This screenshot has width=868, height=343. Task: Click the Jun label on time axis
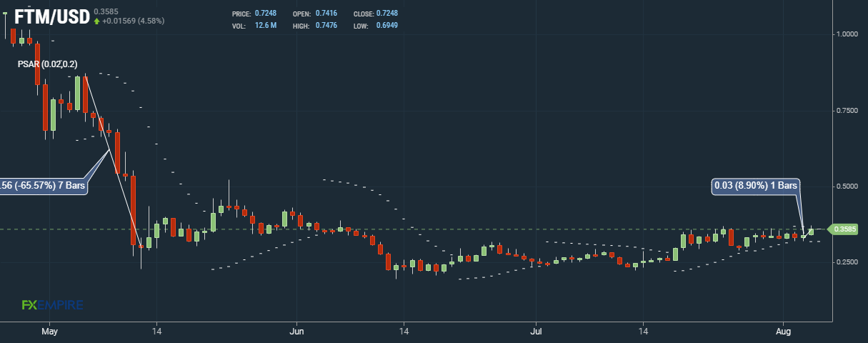coord(297,332)
